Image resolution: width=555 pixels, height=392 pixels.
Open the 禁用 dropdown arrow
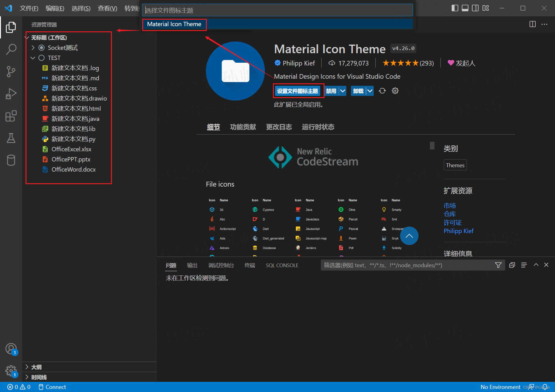point(343,91)
